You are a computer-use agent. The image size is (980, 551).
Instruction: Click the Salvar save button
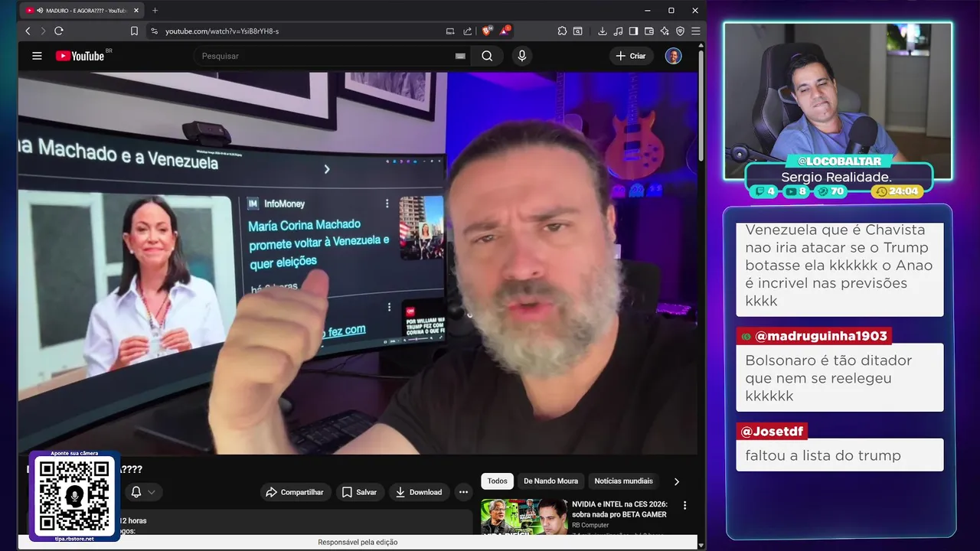(x=359, y=492)
